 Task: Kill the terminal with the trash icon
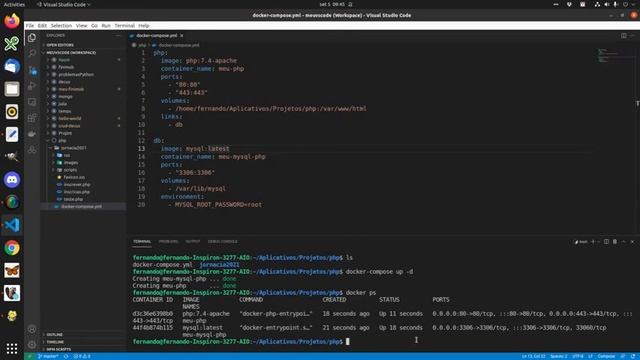point(615,242)
